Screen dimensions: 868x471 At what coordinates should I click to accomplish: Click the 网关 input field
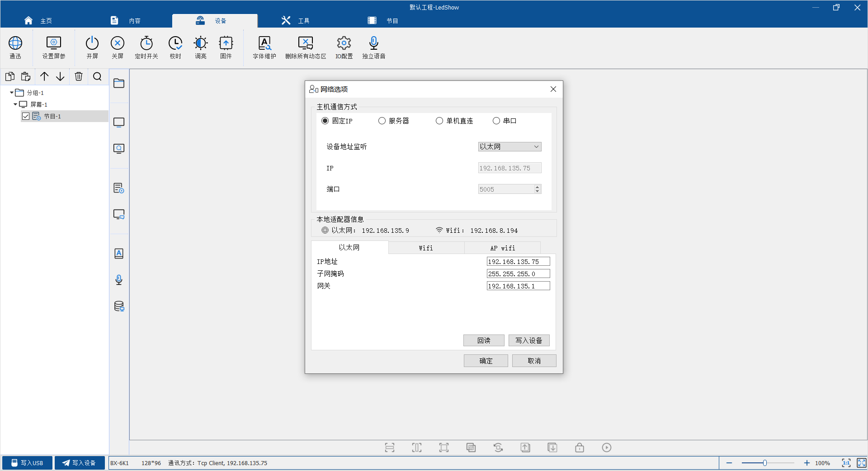(x=518, y=286)
